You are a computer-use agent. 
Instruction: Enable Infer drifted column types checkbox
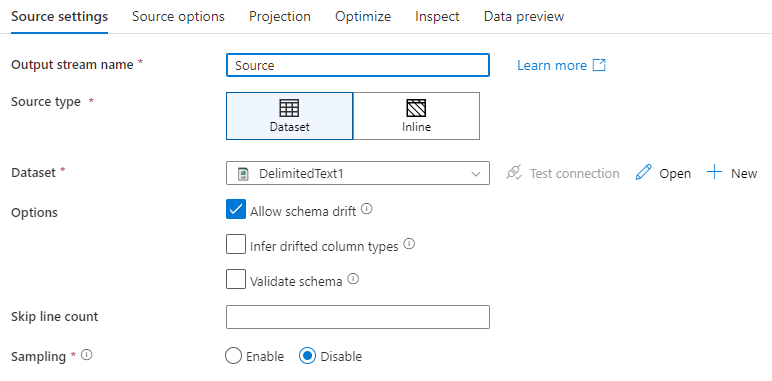236,244
